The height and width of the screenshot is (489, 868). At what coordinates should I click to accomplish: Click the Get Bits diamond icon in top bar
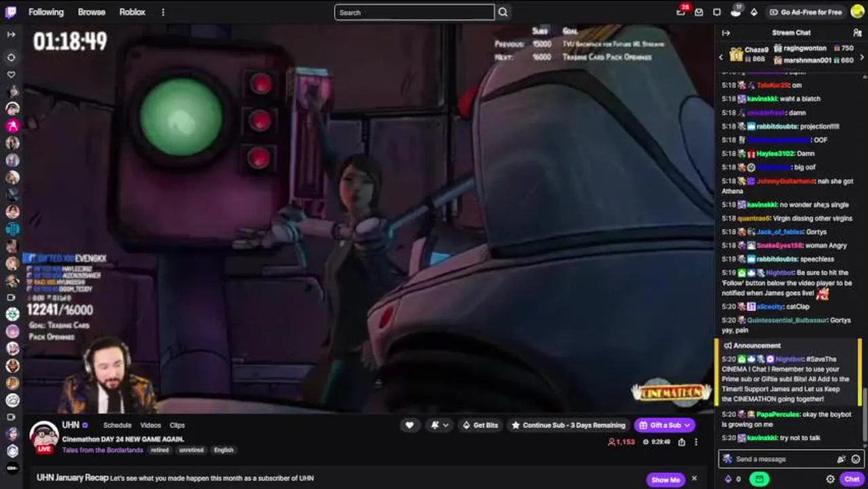click(754, 12)
